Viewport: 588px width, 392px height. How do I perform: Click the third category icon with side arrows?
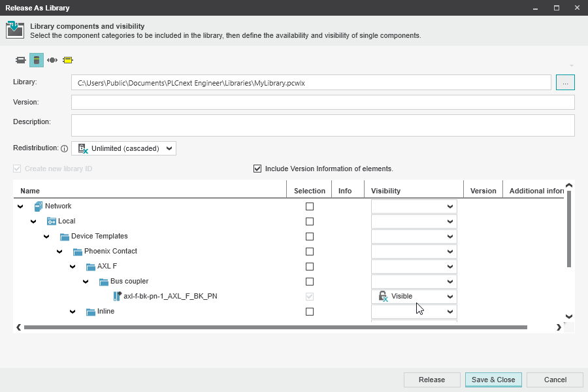click(52, 60)
